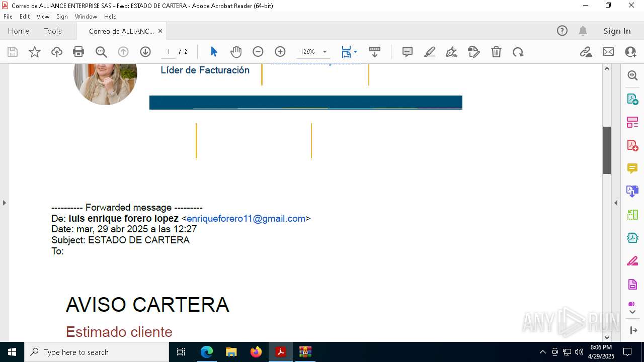Image resolution: width=644 pixels, height=362 pixels.
Task: Open the Compress PDF sidebar tool
Action: [x=632, y=238]
